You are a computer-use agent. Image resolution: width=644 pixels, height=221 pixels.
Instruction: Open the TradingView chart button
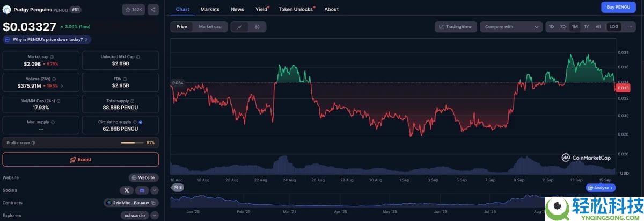[456, 27]
